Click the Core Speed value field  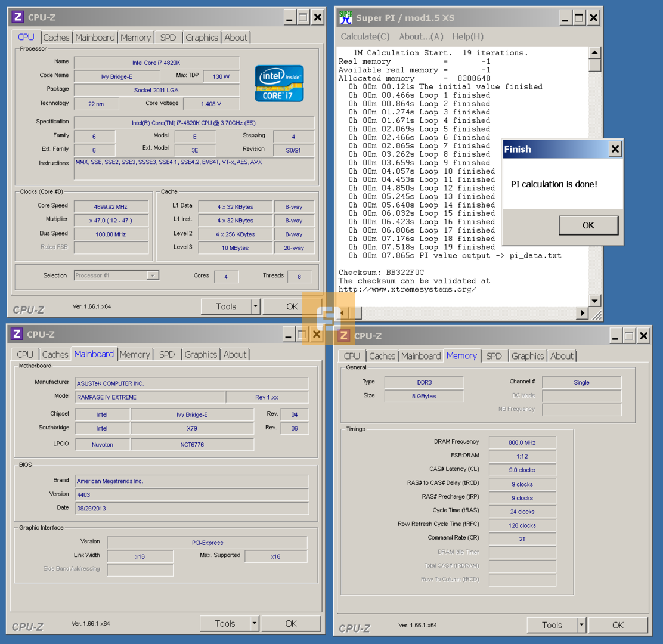111,207
